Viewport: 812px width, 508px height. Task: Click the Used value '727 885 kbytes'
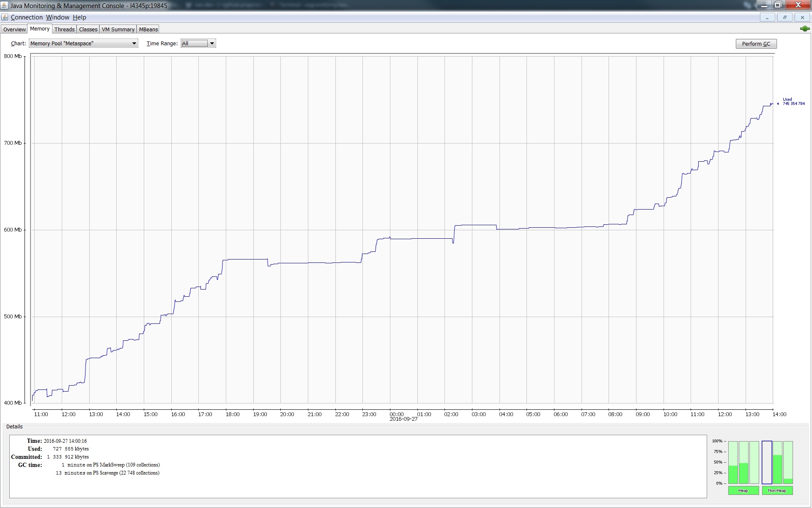pyautogui.click(x=71, y=449)
